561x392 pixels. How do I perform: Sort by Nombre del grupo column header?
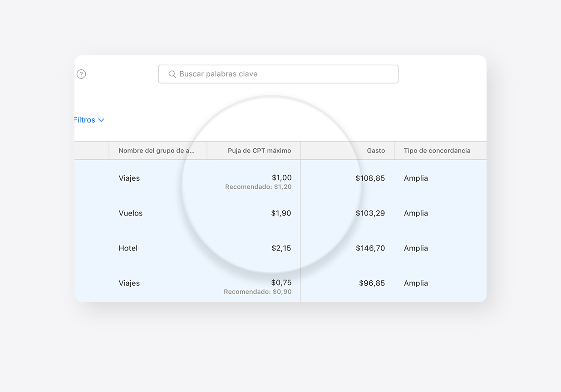(x=157, y=151)
